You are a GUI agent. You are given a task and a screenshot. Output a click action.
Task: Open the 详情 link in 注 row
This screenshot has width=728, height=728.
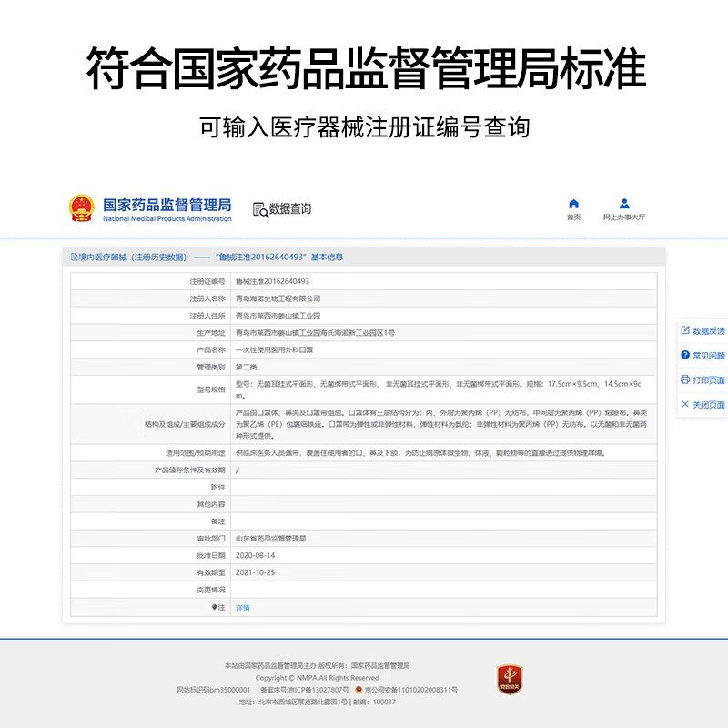tap(243, 608)
